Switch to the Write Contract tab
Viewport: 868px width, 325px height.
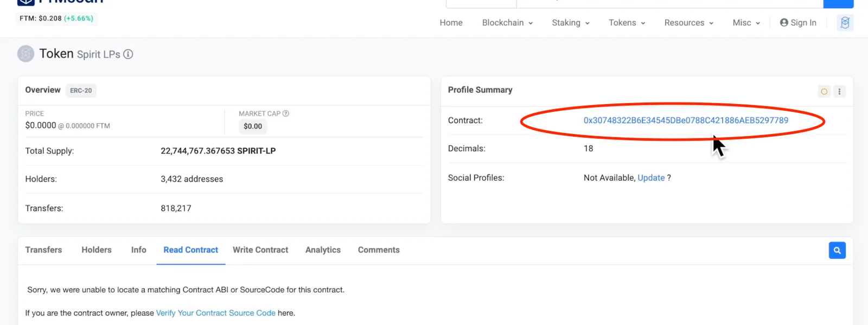(260, 250)
